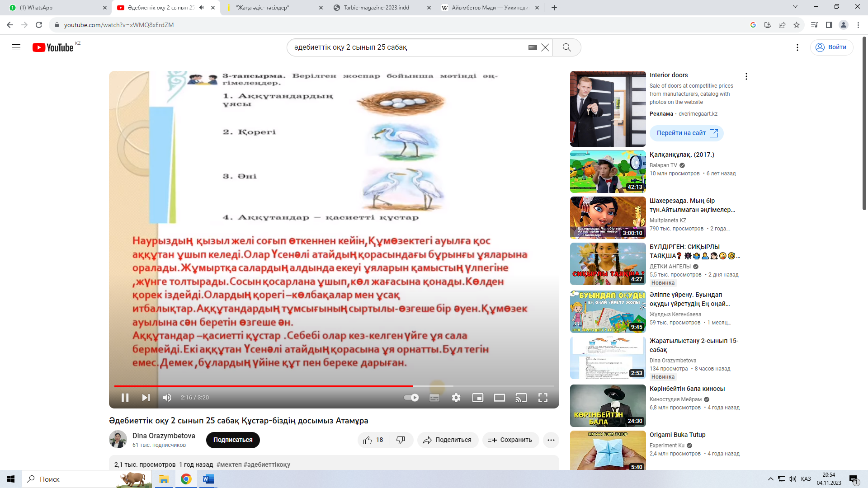
Task: Like the video with thumbs up
Action: tap(368, 440)
